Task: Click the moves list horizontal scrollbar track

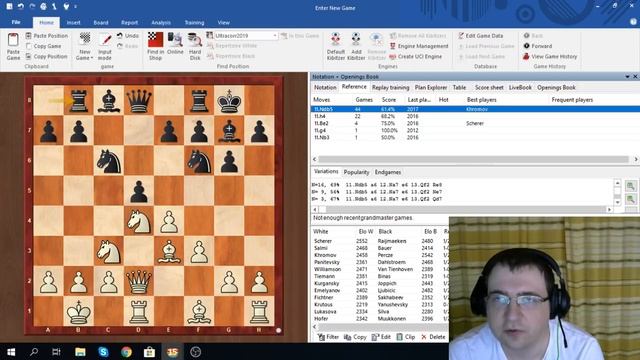Action: click(x=475, y=159)
